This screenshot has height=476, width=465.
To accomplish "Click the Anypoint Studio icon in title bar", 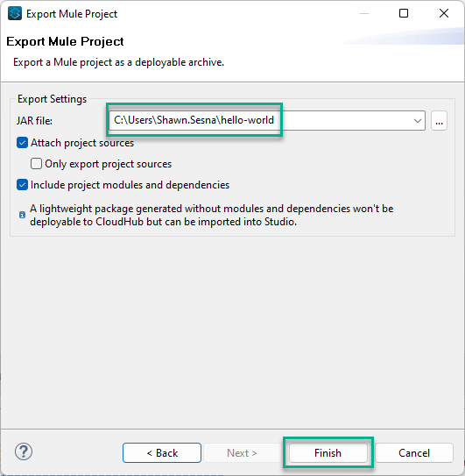I will click(15, 14).
